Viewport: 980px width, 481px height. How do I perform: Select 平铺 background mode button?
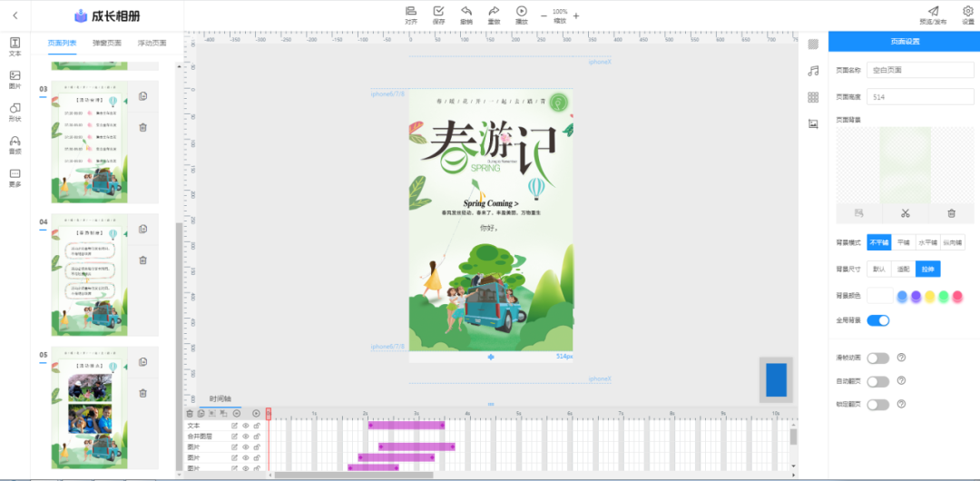[903, 242]
